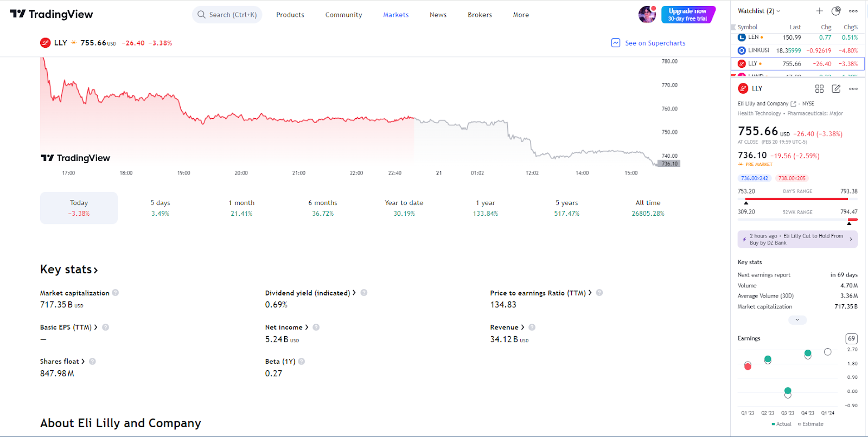Open the Markets menu
868x437 pixels.
tap(396, 15)
